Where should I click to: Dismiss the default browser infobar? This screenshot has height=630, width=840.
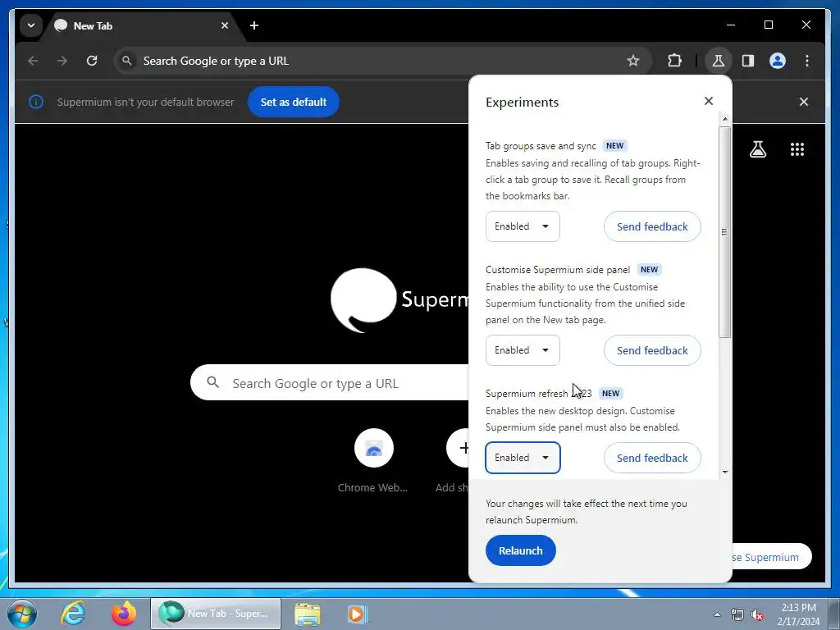(804, 102)
